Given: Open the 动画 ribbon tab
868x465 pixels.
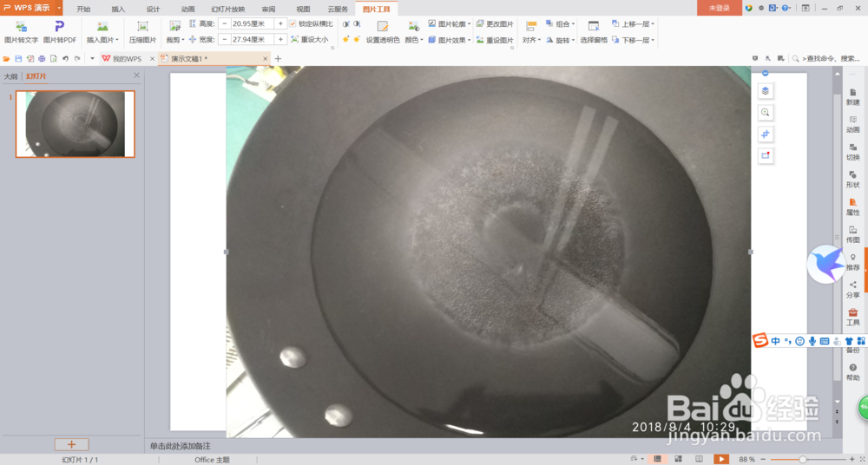Looking at the screenshot, I should (x=188, y=9).
